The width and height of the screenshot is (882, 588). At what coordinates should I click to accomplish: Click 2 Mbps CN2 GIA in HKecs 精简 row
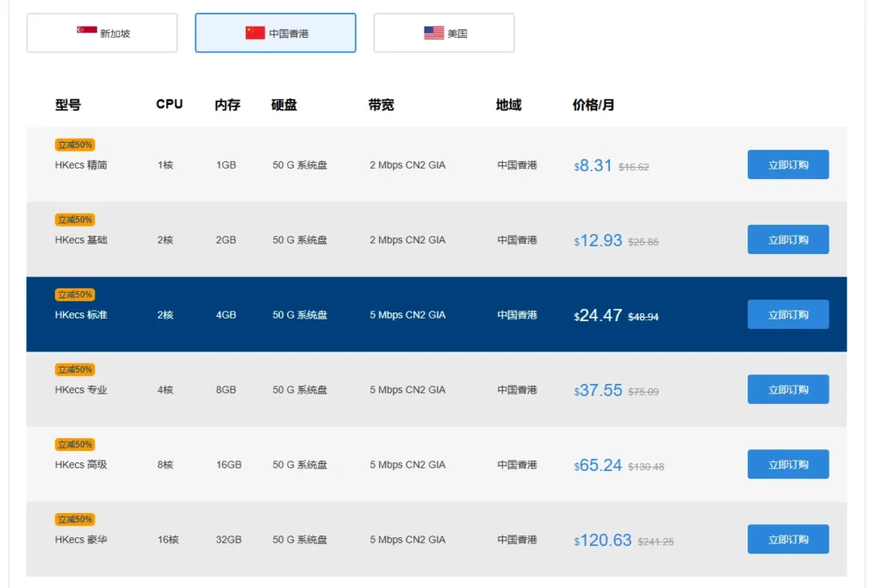coord(407,165)
